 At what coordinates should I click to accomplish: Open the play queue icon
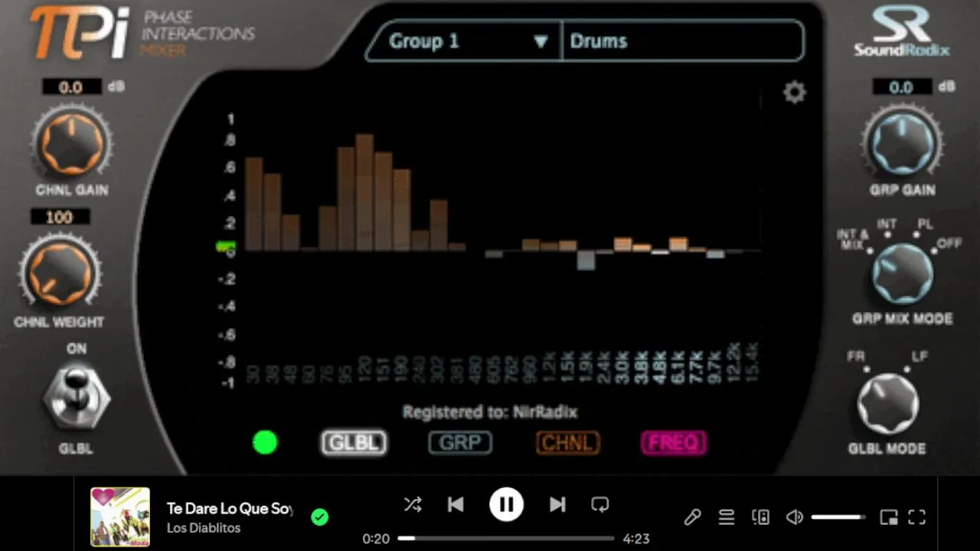(x=727, y=517)
